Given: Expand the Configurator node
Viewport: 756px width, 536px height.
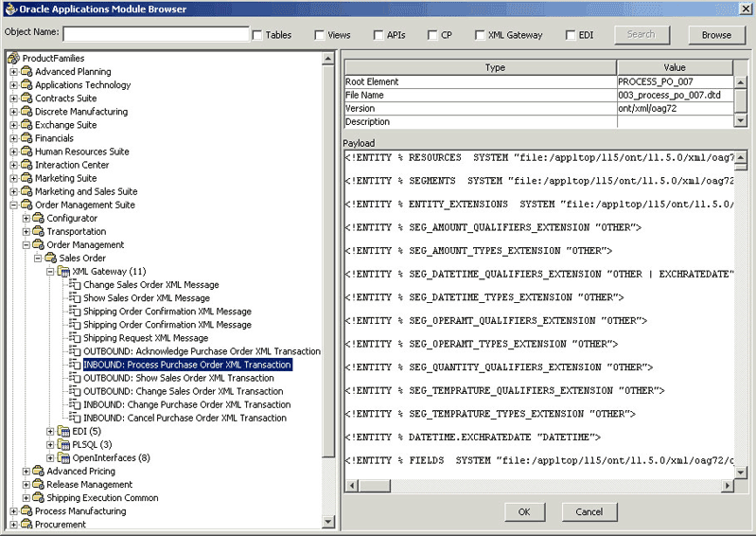Looking at the screenshot, I should tap(26, 219).
